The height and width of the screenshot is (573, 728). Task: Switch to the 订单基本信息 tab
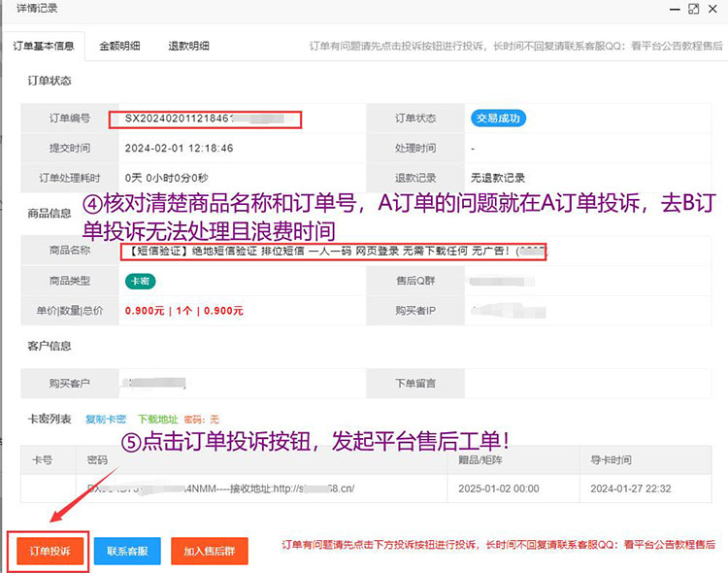pyautogui.click(x=44, y=46)
